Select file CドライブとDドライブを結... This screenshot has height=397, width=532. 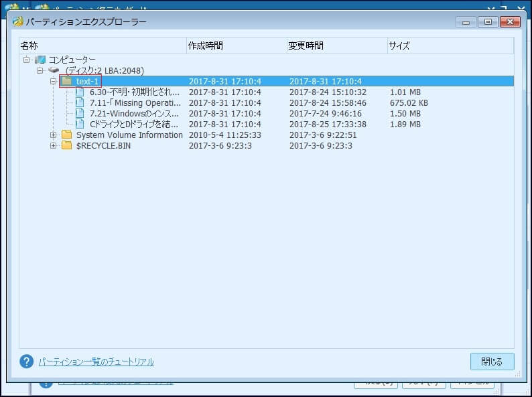point(134,124)
